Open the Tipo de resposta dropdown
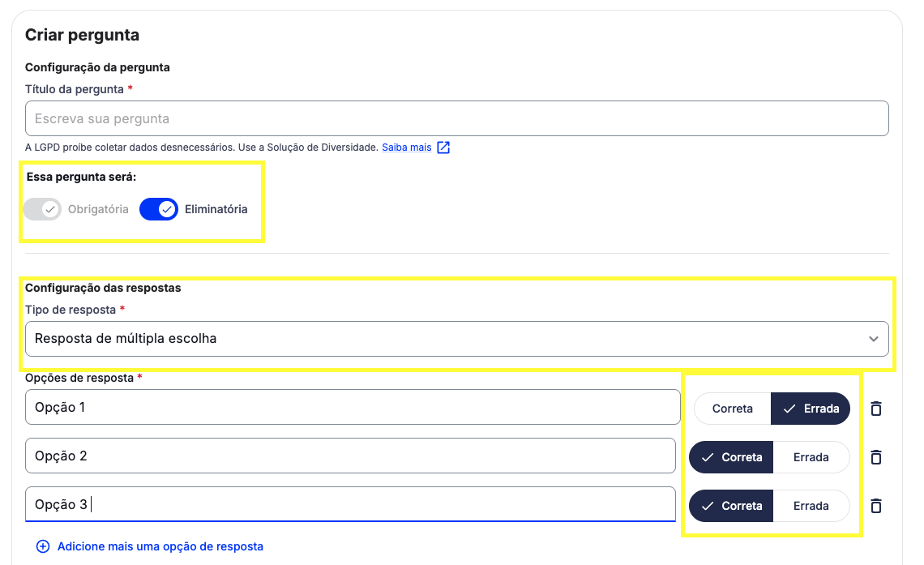 point(456,339)
